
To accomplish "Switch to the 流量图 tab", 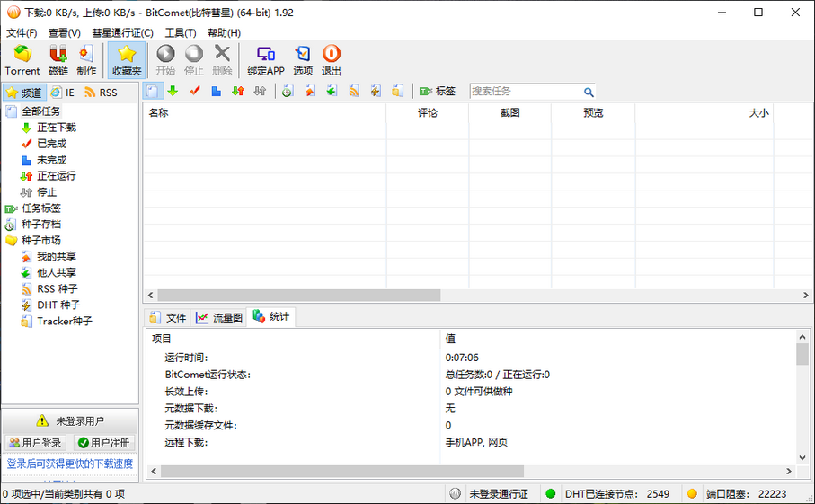I will click(219, 317).
